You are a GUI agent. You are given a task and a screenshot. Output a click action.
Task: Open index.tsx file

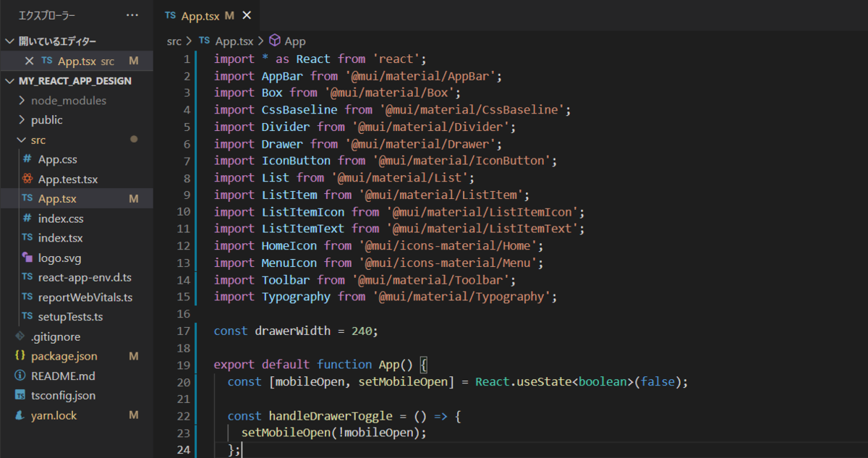pos(61,238)
